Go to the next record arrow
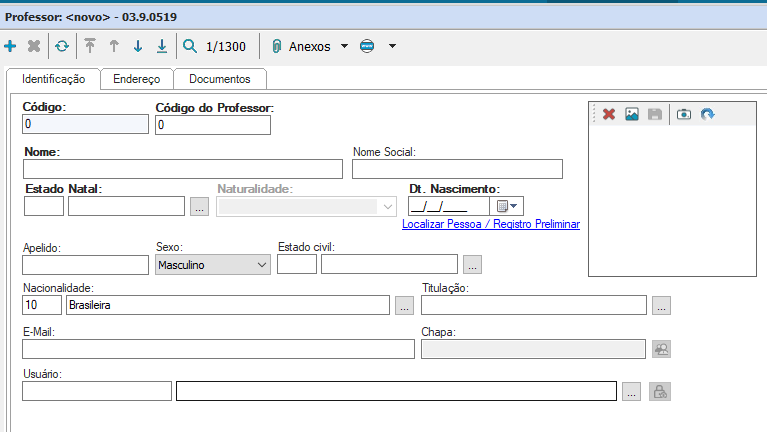 [x=138, y=46]
